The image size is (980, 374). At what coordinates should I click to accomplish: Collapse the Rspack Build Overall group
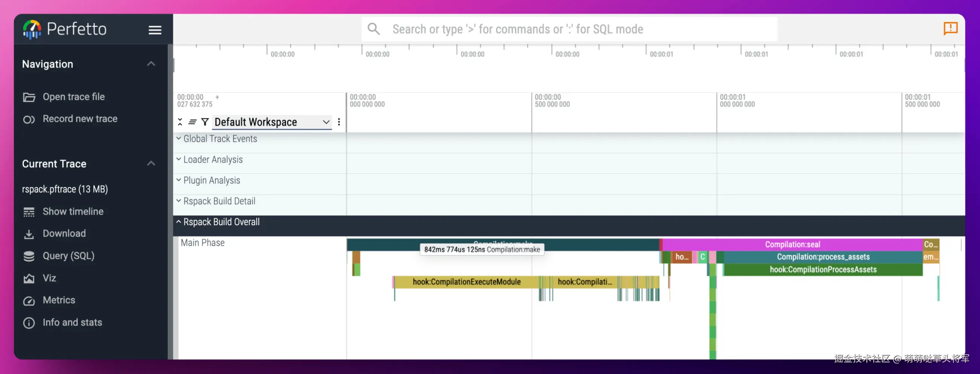click(x=179, y=222)
